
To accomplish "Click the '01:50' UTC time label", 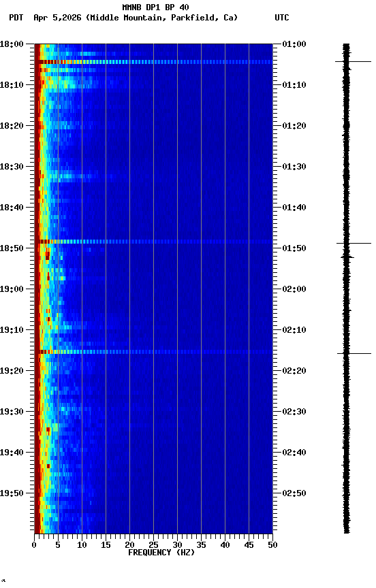I will (x=294, y=248).
